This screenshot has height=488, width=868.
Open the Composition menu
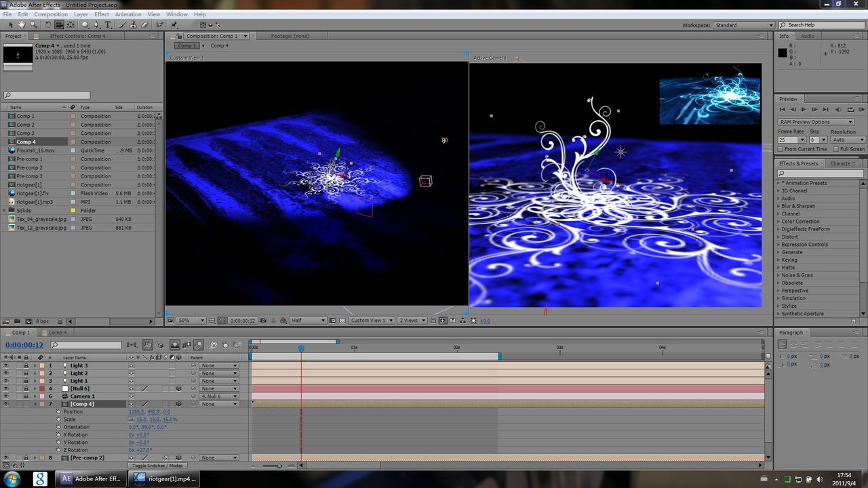point(51,14)
